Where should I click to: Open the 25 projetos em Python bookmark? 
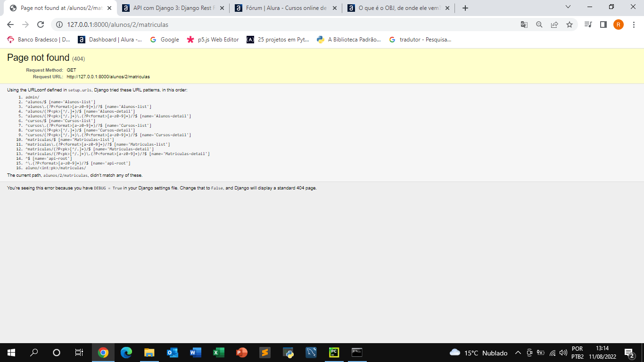tap(278, 40)
